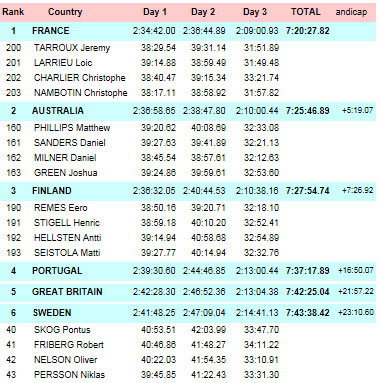Click the Country column header

point(65,12)
